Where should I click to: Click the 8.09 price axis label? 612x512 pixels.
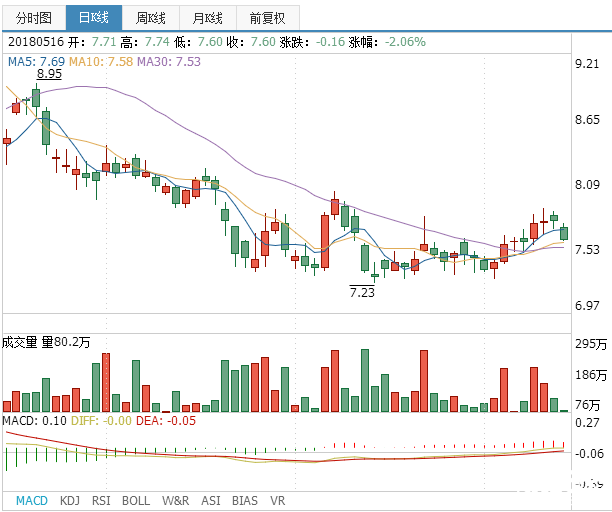587,184
